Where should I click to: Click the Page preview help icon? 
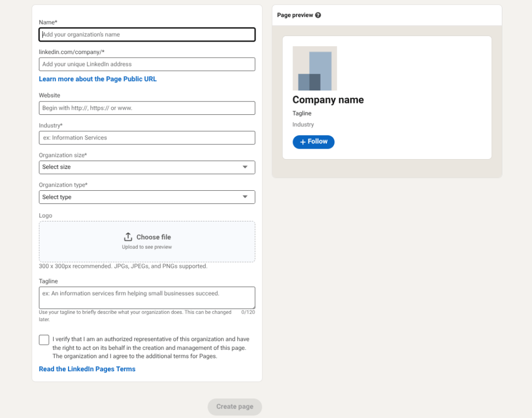pyautogui.click(x=317, y=15)
